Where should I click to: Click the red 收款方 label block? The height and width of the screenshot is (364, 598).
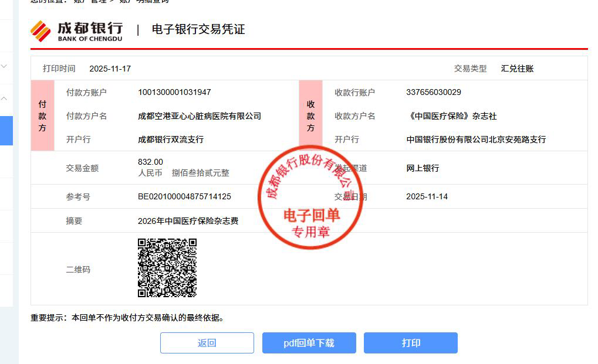[x=310, y=115]
